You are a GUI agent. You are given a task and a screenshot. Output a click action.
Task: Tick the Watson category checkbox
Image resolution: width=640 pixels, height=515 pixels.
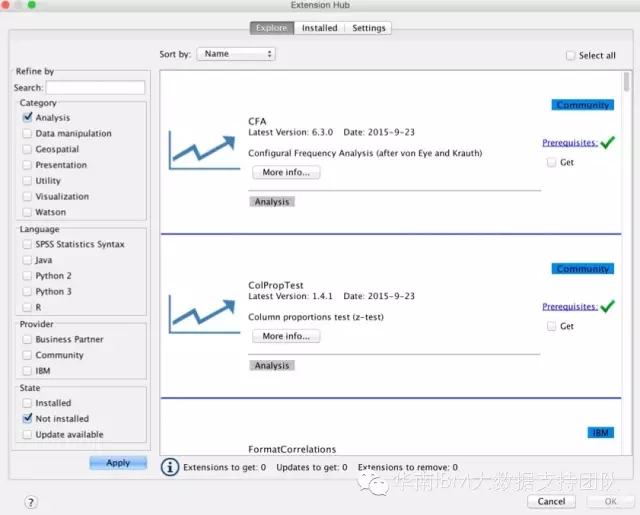[27, 212]
